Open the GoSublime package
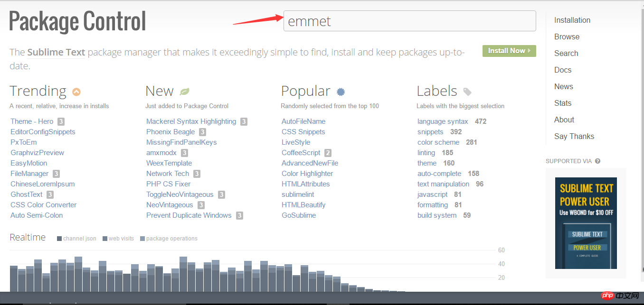 (x=299, y=215)
